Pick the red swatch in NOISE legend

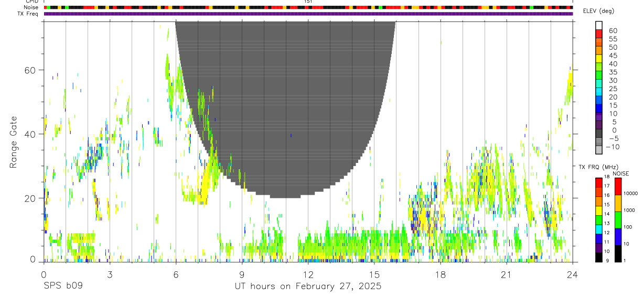[618, 186]
